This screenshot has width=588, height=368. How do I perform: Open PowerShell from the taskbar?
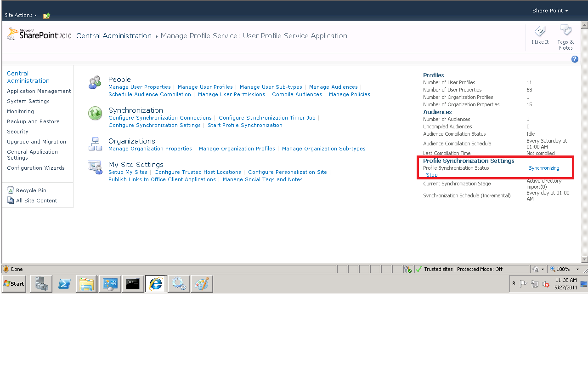pyautogui.click(x=64, y=283)
